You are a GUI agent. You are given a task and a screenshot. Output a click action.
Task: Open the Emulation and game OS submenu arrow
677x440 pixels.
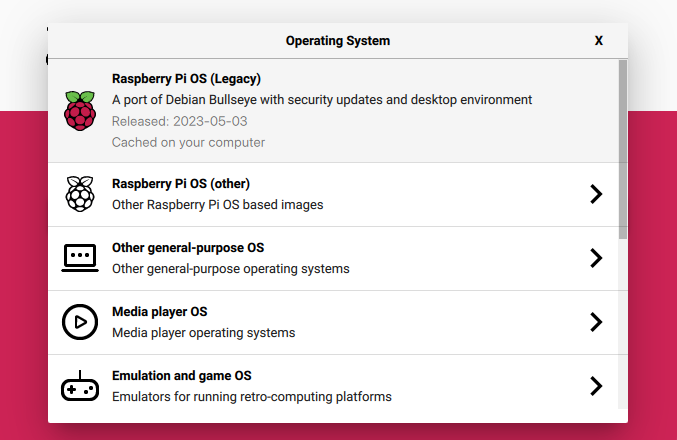pyautogui.click(x=596, y=386)
